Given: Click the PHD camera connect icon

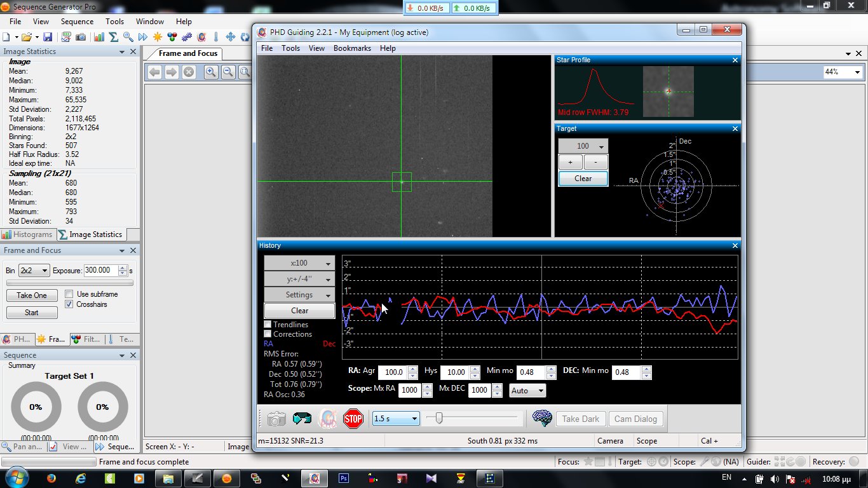Looking at the screenshot, I should click(x=276, y=419).
